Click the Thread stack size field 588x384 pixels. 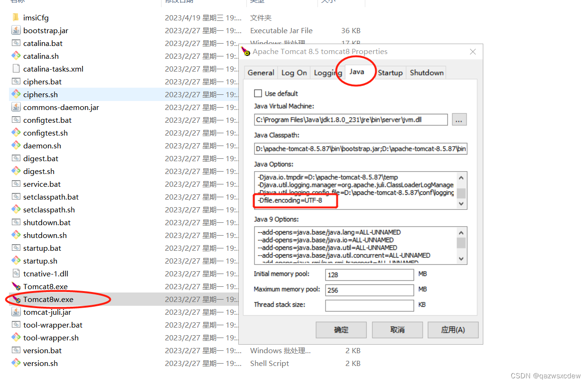tap(370, 305)
